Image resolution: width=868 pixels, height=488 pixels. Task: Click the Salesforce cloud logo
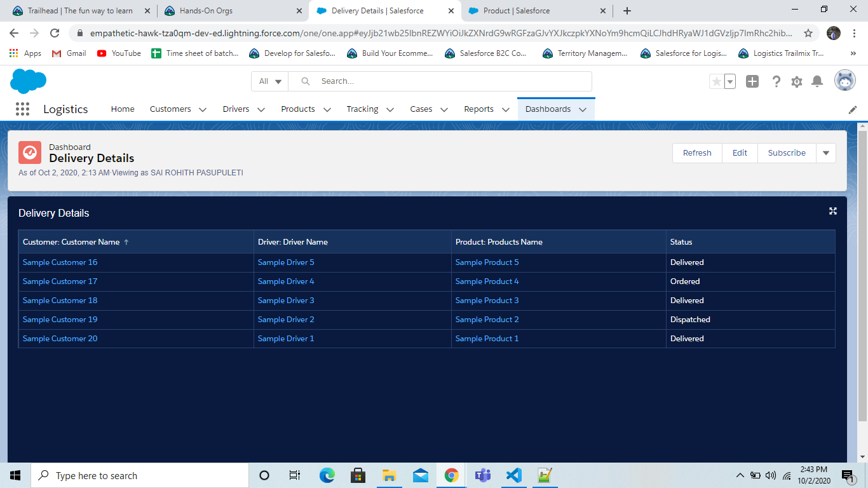pos(28,81)
